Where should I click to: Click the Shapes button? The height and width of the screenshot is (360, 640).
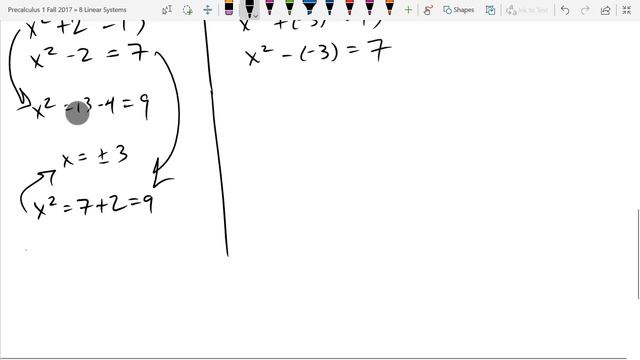click(x=458, y=10)
